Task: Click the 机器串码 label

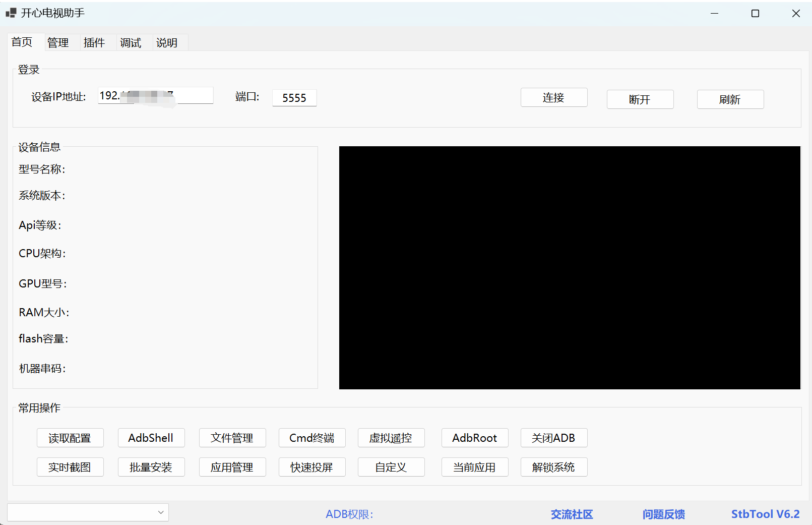Action: pos(42,369)
